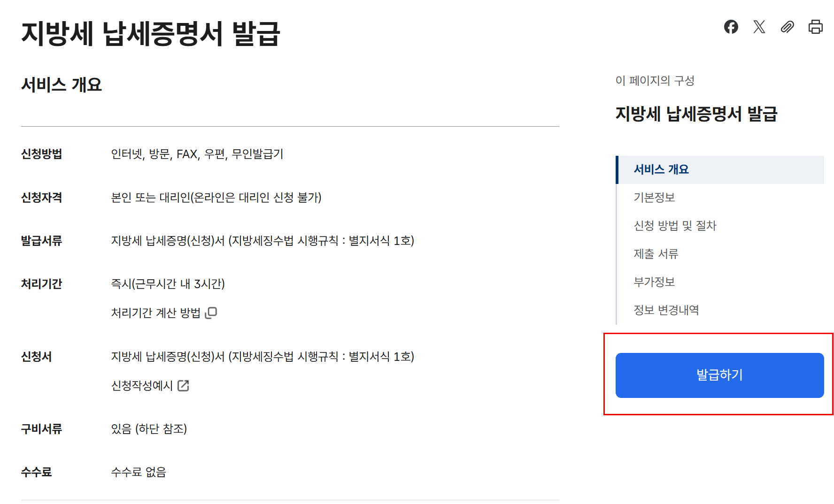Select 서비스 개요 in page navigation
834x504 pixels.
661,169
